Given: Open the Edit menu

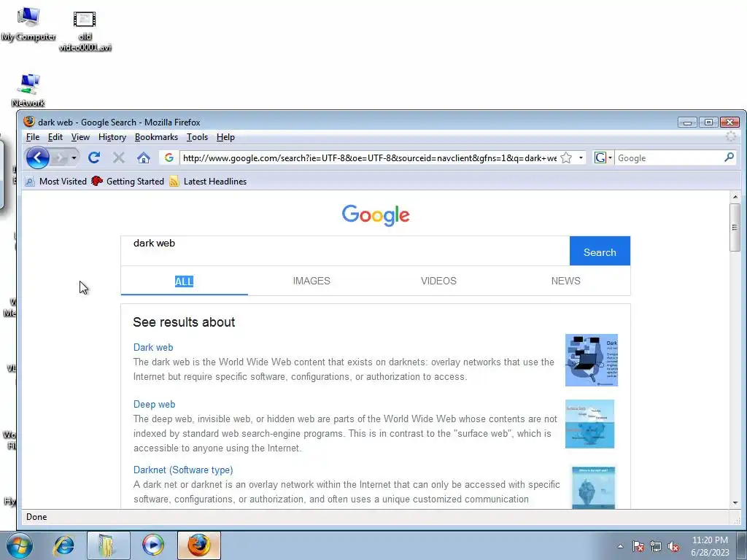Looking at the screenshot, I should (55, 137).
